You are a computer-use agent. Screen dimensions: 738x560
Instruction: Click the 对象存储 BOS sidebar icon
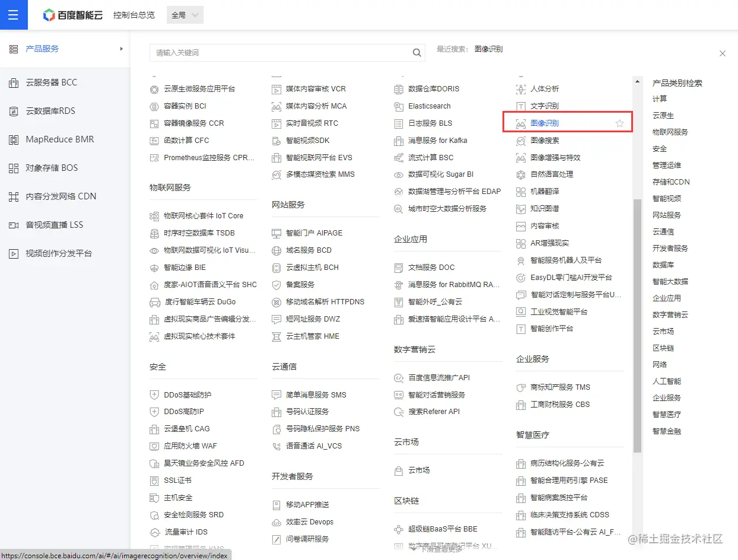pyautogui.click(x=14, y=168)
